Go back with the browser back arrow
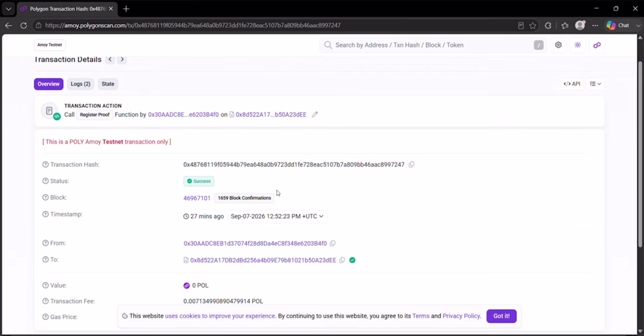The height and width of the screenshot is (336, 644). 9,26
